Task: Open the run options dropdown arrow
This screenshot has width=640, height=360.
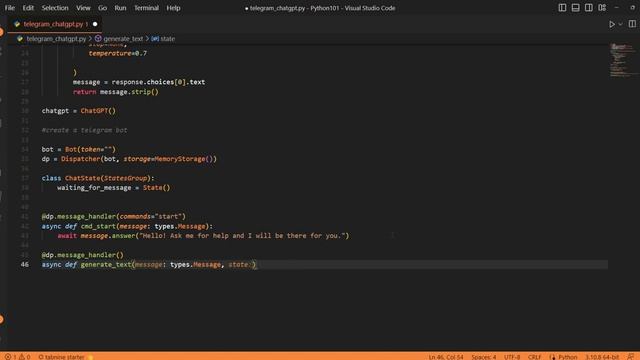Action: pyautogui.click(x=620, y=24)
